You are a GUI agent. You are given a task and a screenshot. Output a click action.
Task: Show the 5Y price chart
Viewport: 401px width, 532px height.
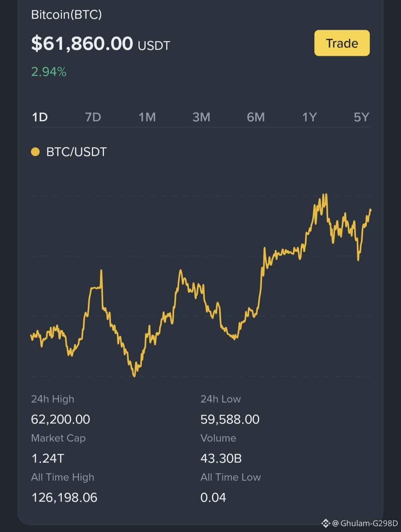361,117
